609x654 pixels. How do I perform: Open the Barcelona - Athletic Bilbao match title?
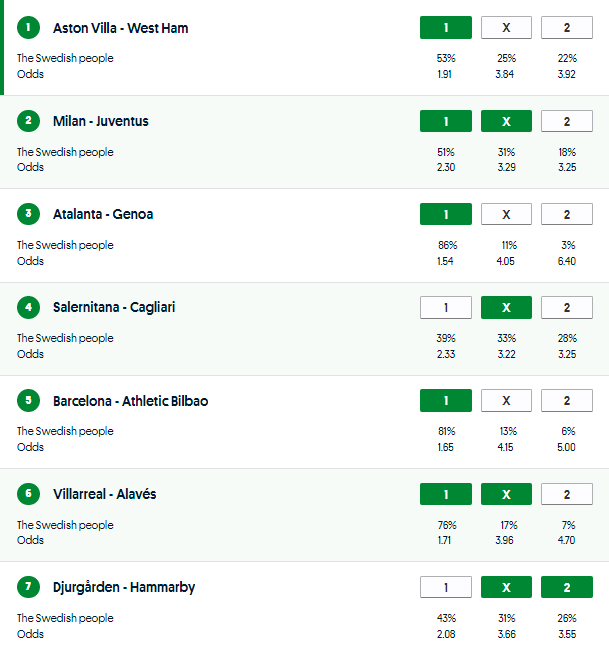[130, 401]
